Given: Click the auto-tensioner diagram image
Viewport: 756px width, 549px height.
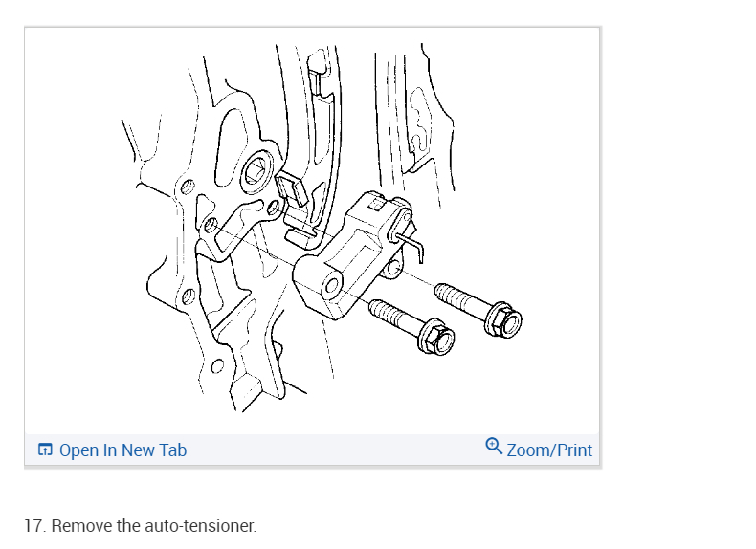Looking at the screenshot, I should coord(312,231).
